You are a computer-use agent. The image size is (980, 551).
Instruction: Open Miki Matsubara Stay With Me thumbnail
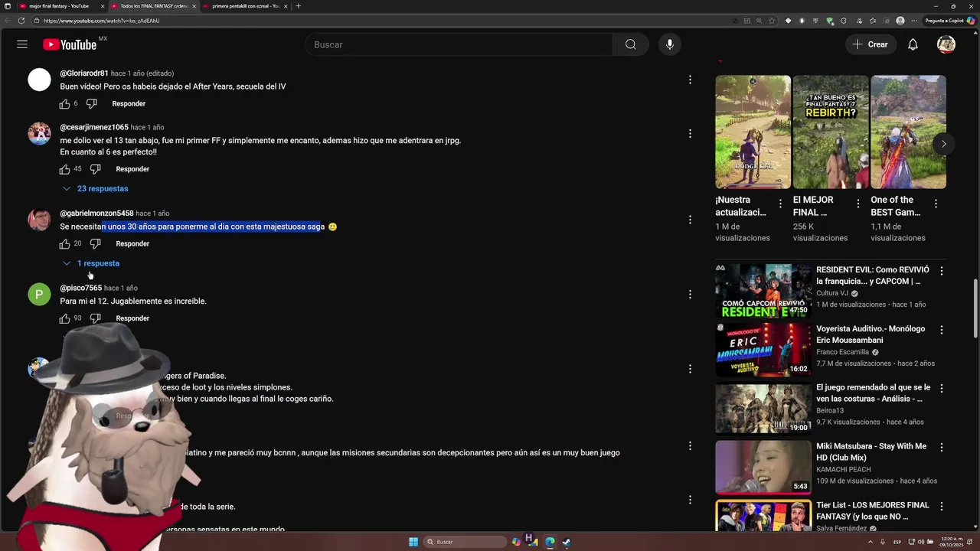pyautogui.click(x=763, y=468)
